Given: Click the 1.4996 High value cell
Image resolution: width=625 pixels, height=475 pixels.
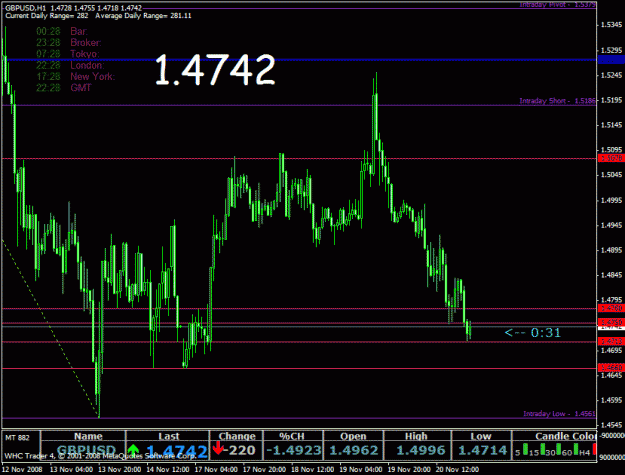Looking at the screenshot, I should coord(422,450).
